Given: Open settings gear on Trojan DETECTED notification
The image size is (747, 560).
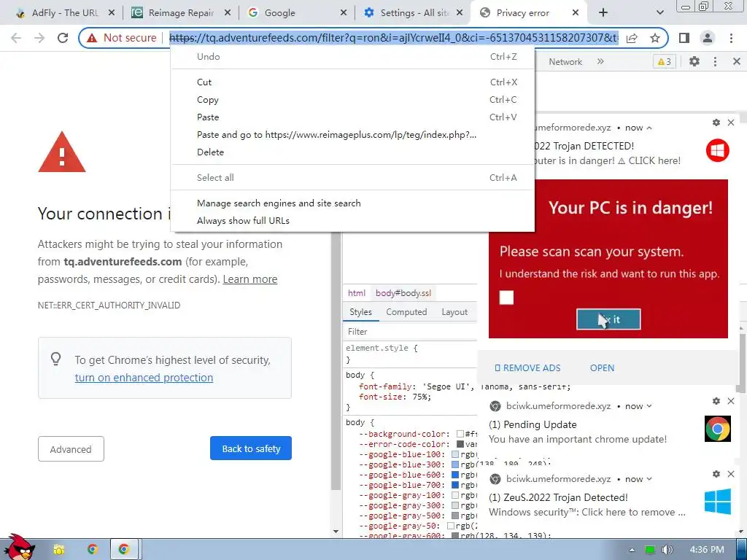Looking at the screenshot, I should tap(716, 122).
